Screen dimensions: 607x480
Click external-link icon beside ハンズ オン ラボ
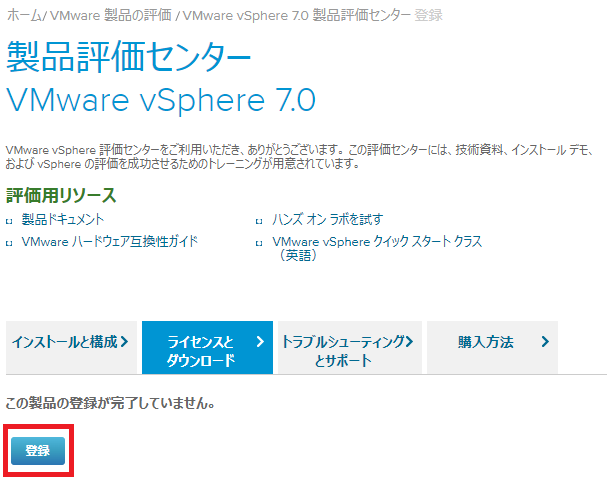259,221
